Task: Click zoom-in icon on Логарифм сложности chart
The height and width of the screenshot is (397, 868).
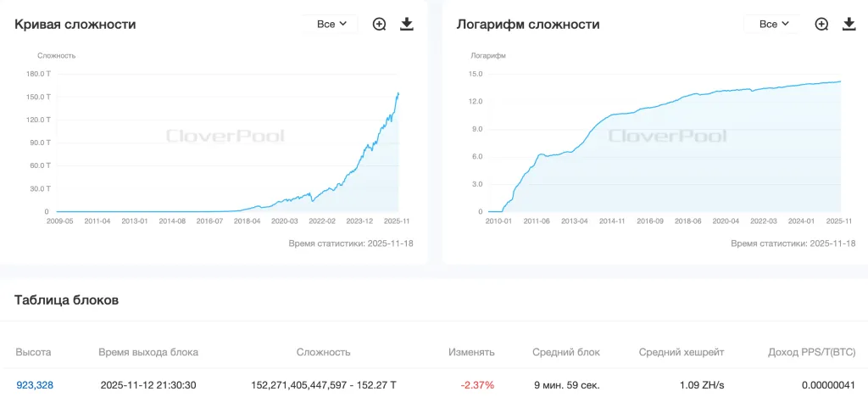Action: (x=821, y=24)
